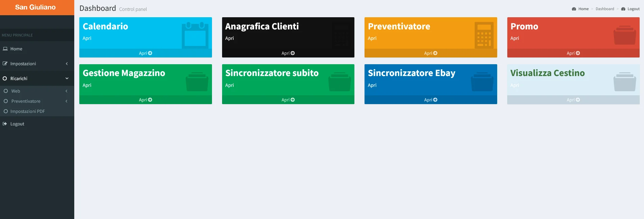This screenshot has width=644, height=219.
Task: Click the arrow icon in Calendario footer
Action: pyautogui.click(x=150, y=53)
